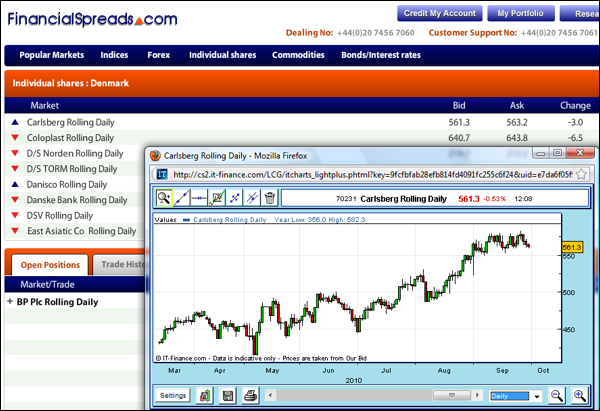The width and height of the screenshot is (600, 411).
Task: Click the Credit My Account button
Action: pos(440,13)
